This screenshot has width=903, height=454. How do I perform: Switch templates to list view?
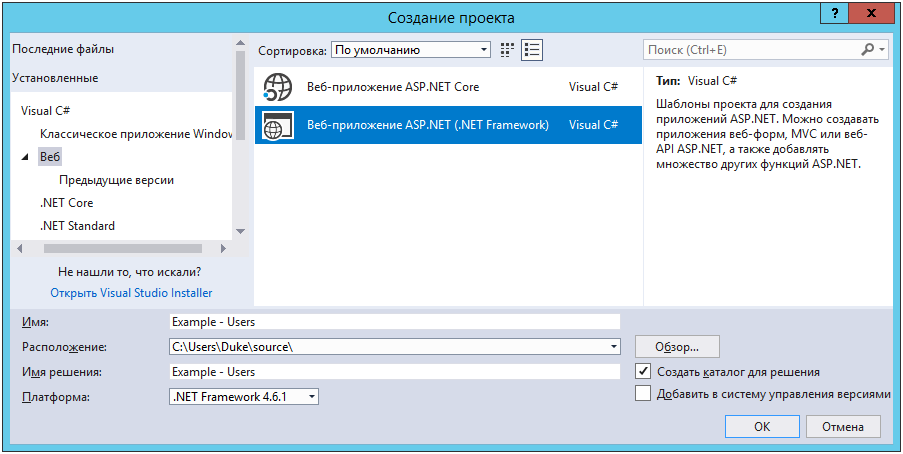pyautogui.click(x=533, y=50)
